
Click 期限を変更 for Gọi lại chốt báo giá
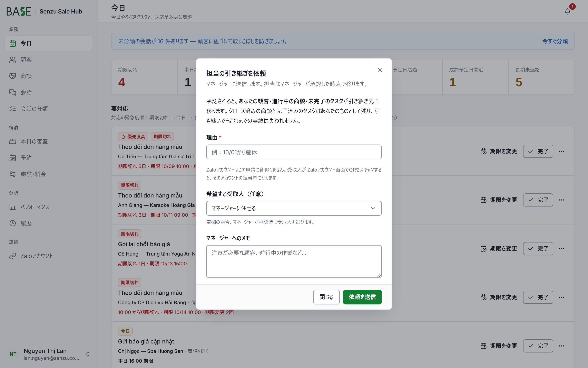click(499, 249)
